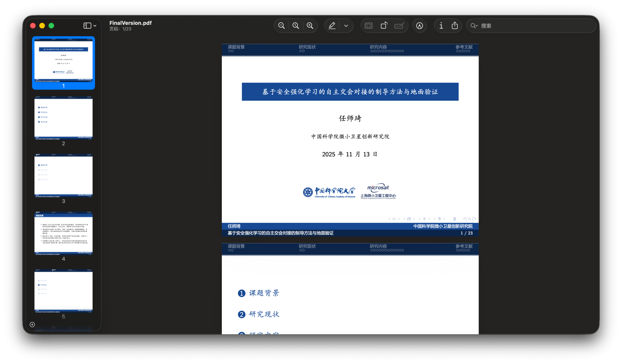Viewport: 622px width, 364px height.
Task: Open the form filling tool icon
Action: tap(399, 26)
